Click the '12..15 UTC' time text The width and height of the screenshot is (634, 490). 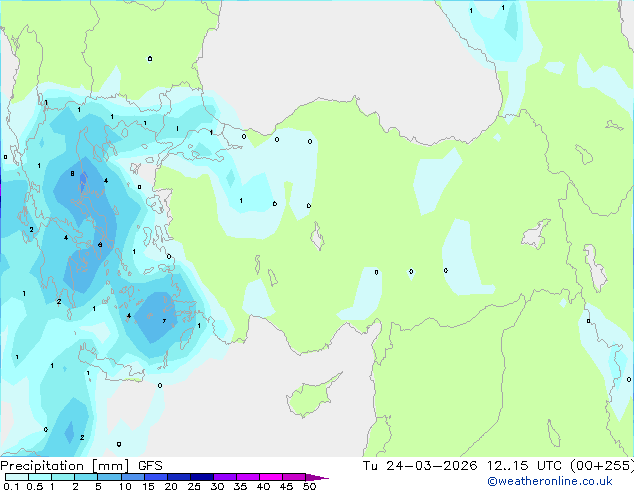(524, 466)
